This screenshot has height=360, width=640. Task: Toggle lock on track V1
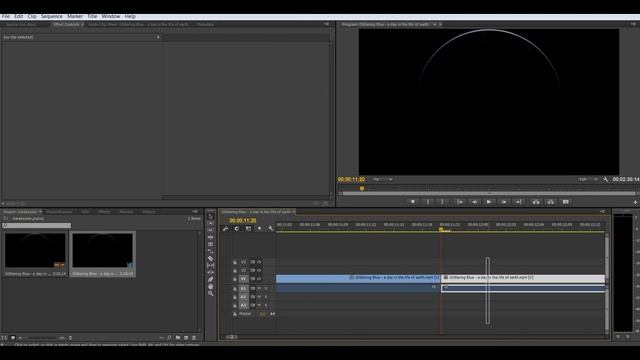click(235, 279)
